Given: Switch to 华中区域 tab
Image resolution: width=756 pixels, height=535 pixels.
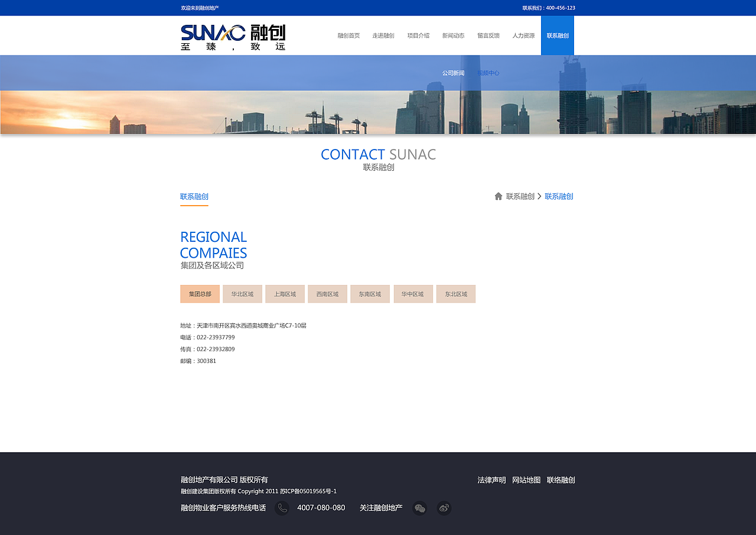Looking at the screenshot, I should [x=413, y=294].
